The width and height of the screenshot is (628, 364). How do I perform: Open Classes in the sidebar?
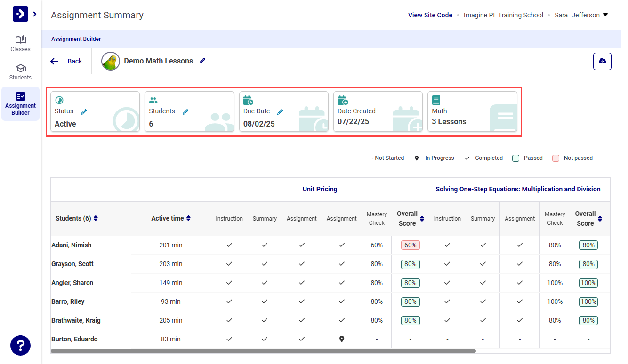point(20,44)
